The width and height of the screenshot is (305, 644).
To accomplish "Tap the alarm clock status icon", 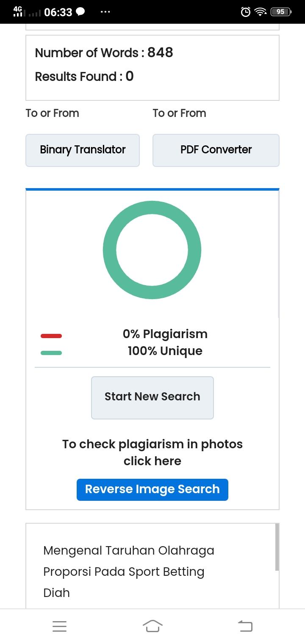I will 245,12.
